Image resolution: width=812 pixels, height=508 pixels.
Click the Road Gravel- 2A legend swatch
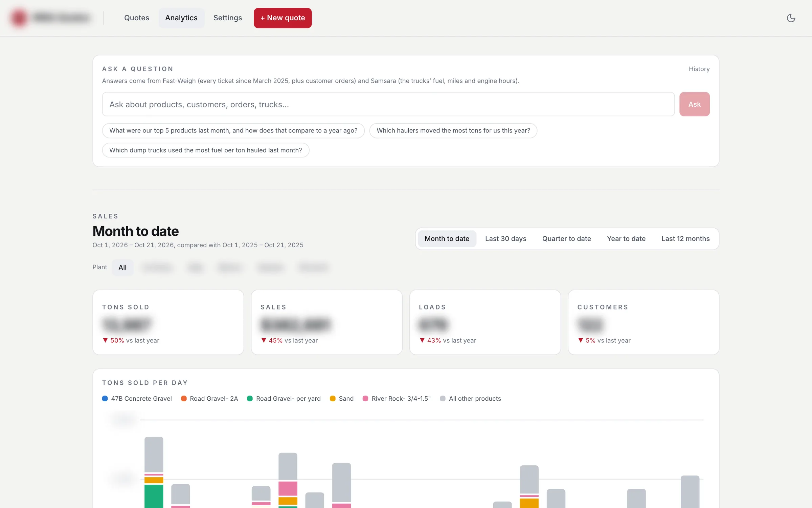pos(184,399)
